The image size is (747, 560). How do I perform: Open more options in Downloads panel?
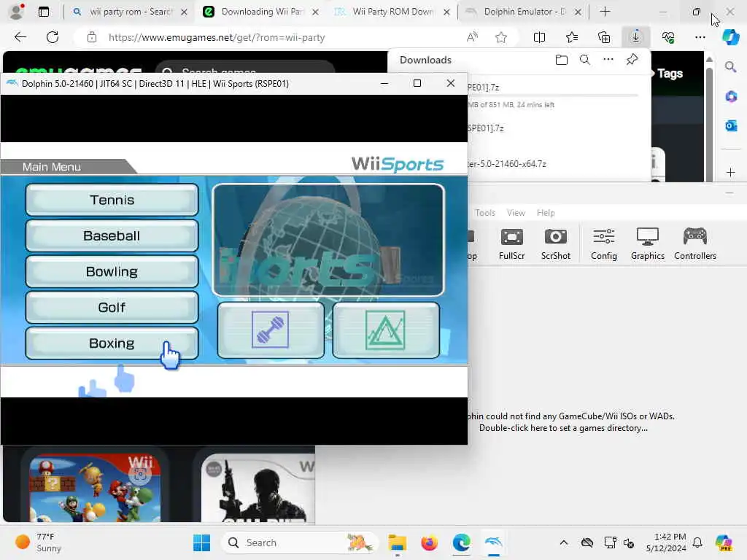608,60
